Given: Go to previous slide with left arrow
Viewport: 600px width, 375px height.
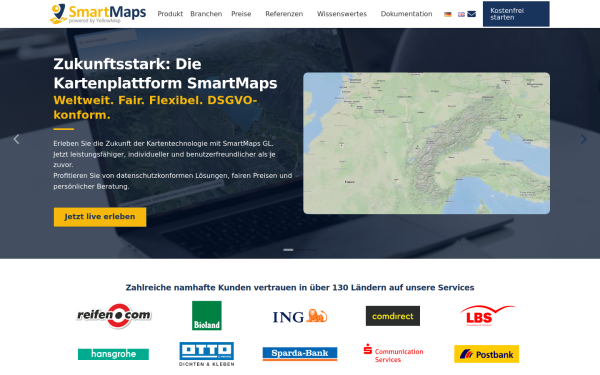Looking at the screenshot, I should [x=16, y=139].
